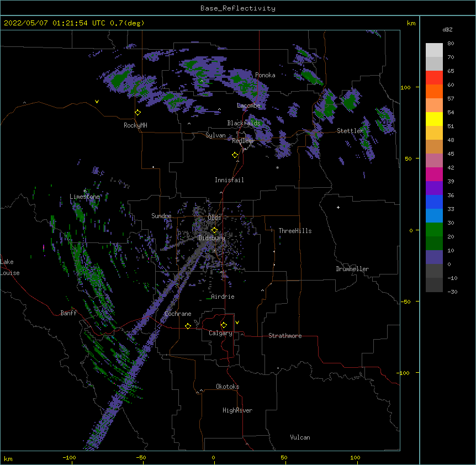Click the Cochrane town label
The width and height of the screenshot is (476, 465).
pos(178,314)
